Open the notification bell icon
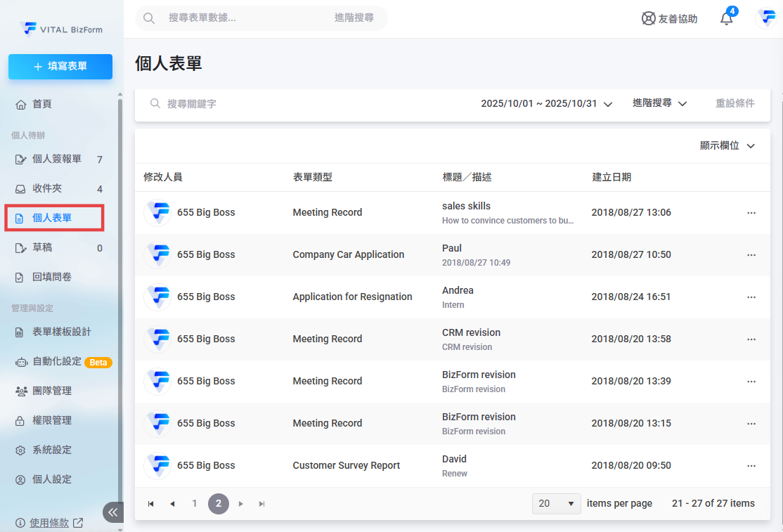The width and height of the screenshot is (783, 532). pos(727,19)
